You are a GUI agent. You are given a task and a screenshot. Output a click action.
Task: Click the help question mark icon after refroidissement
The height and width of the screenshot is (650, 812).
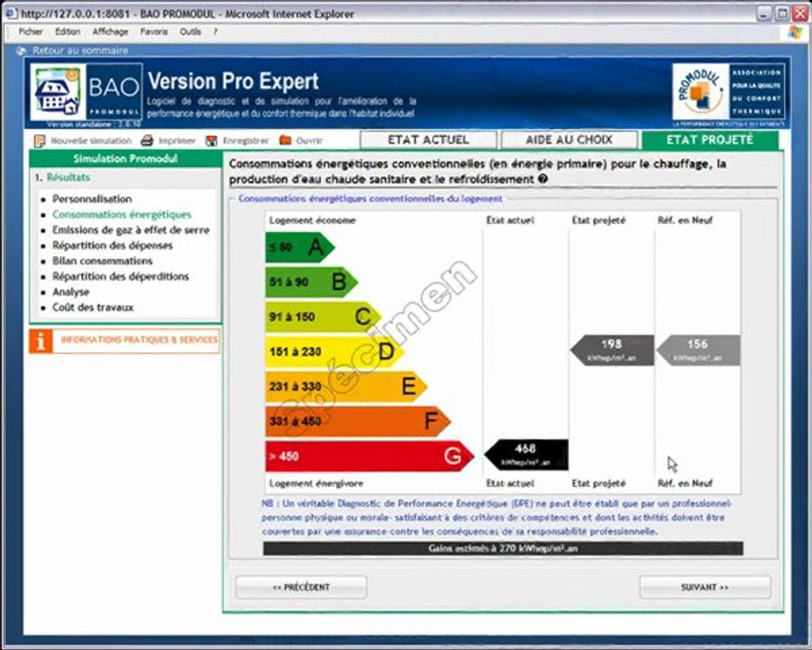pyautogui.click(x=542, y=179)
